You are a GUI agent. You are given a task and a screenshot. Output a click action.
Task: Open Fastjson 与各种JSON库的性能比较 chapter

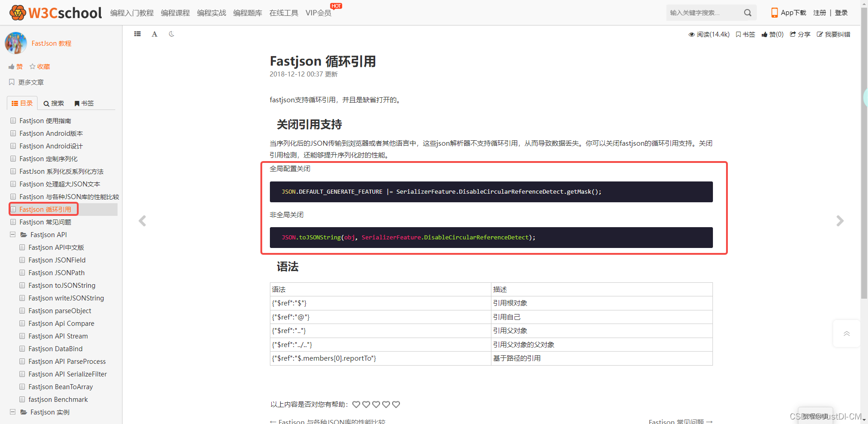(69, 197)
